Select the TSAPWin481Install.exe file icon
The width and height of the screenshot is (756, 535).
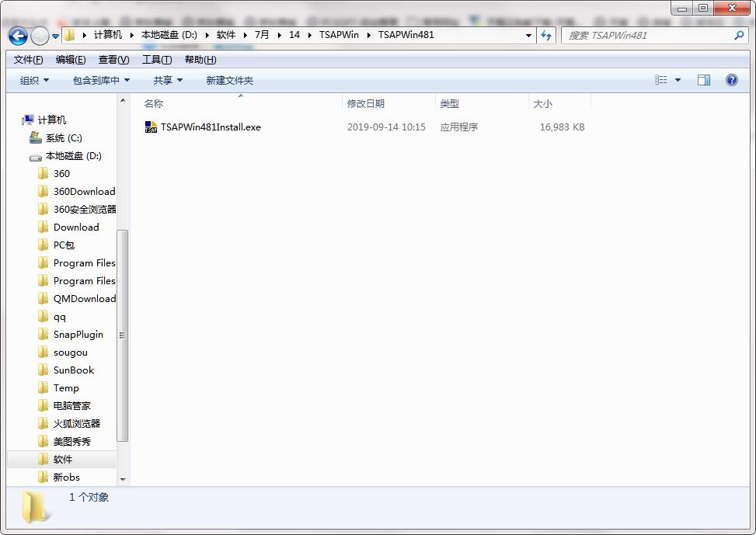(x=151, y=127)
